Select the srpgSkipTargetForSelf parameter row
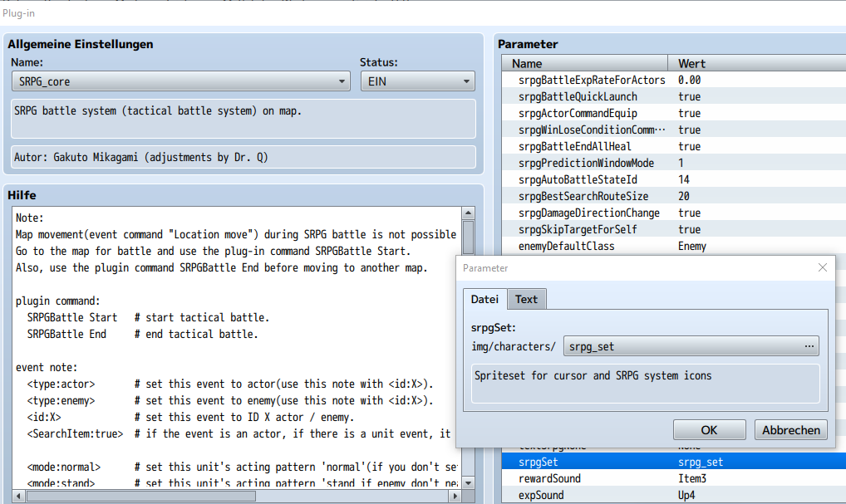The height and width of the screenshot is (504, 846). pyautogui.click(x=674, y=230)
